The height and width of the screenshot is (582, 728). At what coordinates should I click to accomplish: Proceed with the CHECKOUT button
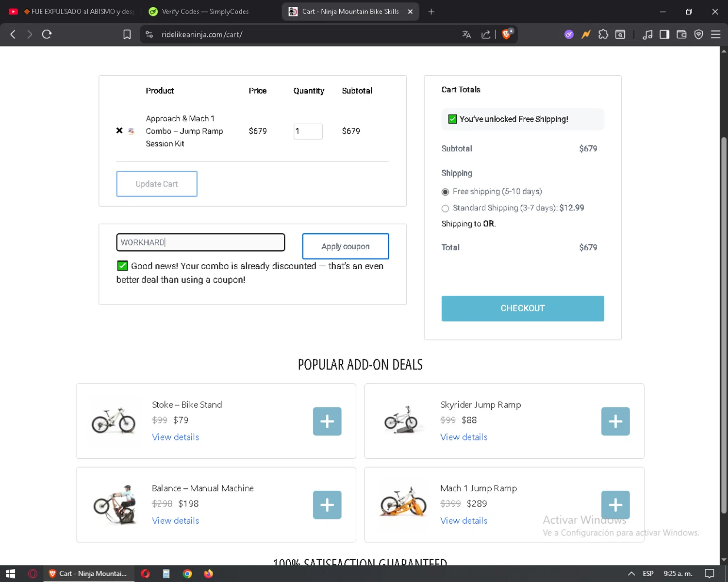click(523, 308)
